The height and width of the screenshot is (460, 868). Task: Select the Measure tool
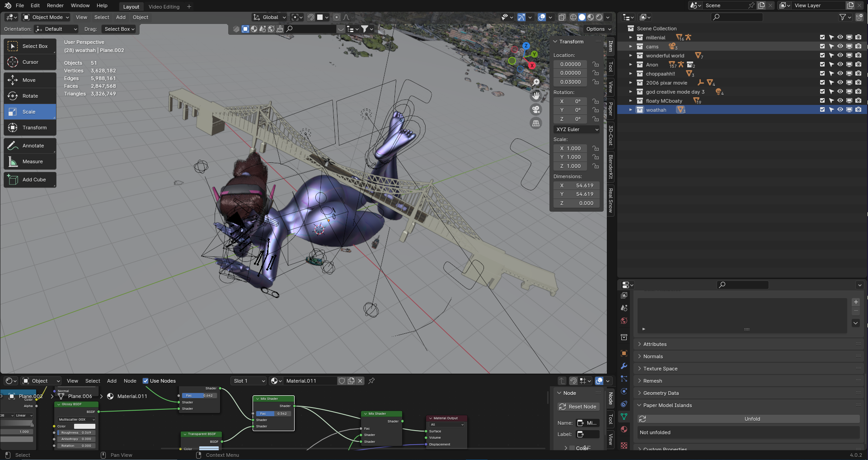[x=30, y=161]
